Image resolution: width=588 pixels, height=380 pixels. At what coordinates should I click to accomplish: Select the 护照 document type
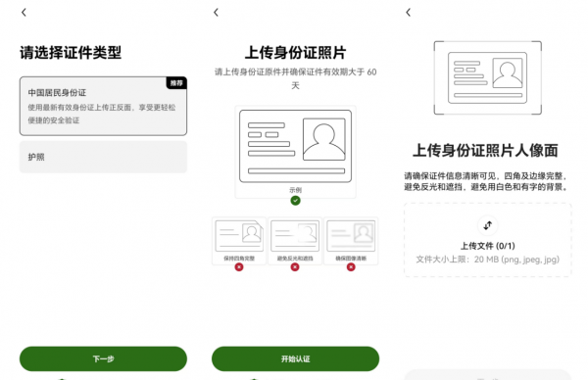tap(103, 157)
